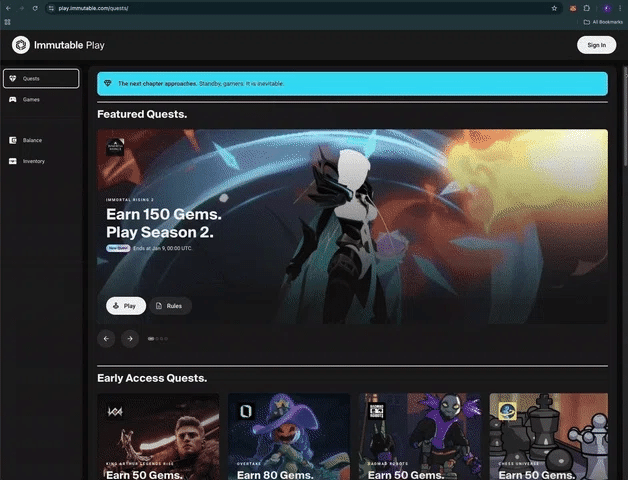The image size is (628, 480).
Task: Click the 'The next chapter approaches' banner
Action: [x=352, y=83]
